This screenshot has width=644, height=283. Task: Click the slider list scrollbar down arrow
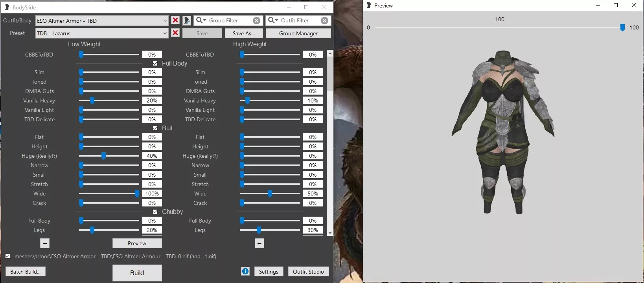pos(330,232)
